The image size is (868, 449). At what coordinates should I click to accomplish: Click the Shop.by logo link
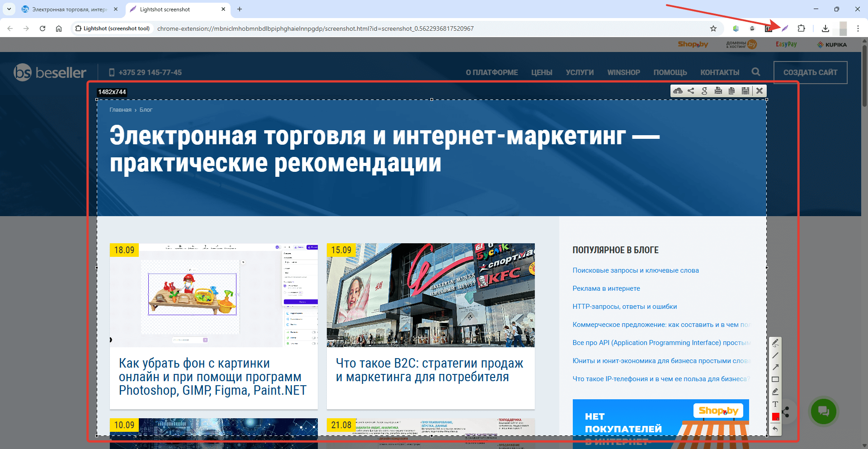[693, 44]
